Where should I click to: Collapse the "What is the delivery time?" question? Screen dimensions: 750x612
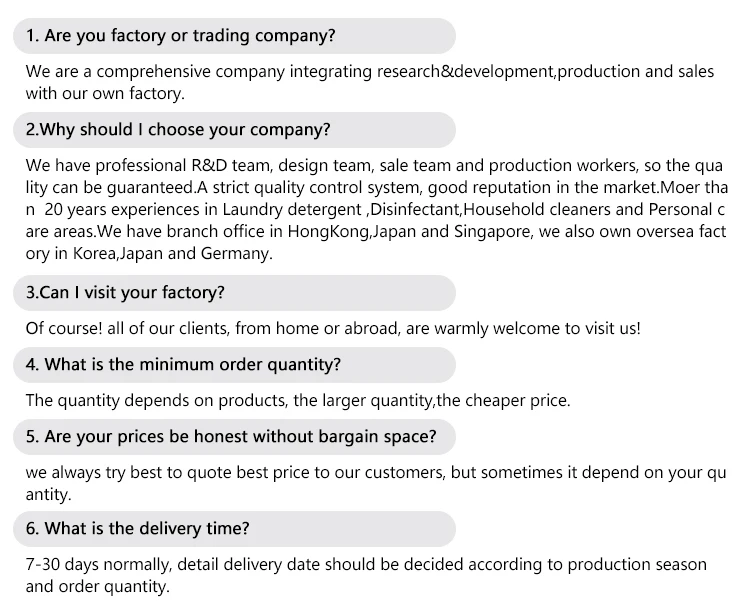235,528
